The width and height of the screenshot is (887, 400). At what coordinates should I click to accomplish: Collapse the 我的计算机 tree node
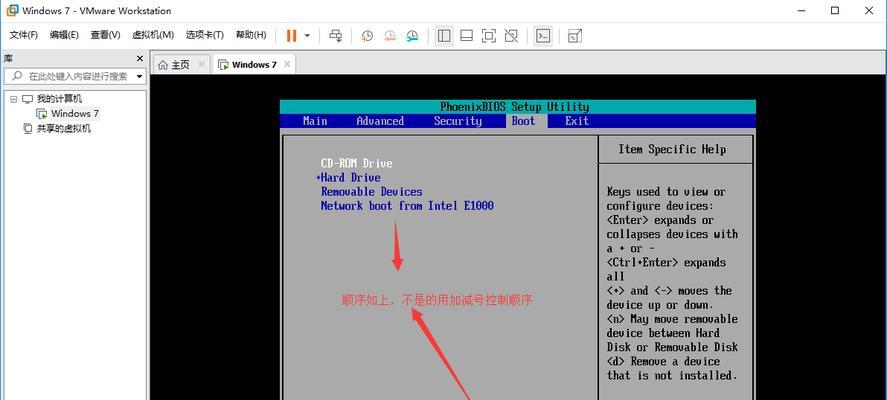point(14,99)
